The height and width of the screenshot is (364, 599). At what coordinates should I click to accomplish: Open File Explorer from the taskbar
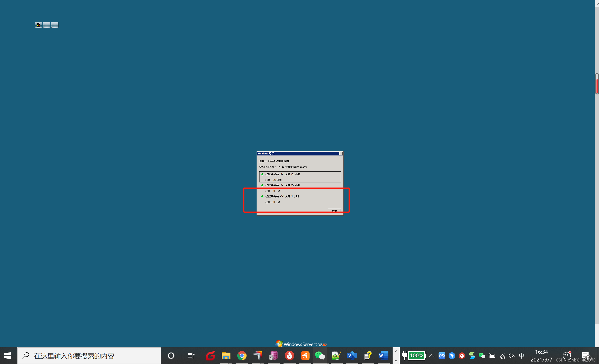(226, 356)
